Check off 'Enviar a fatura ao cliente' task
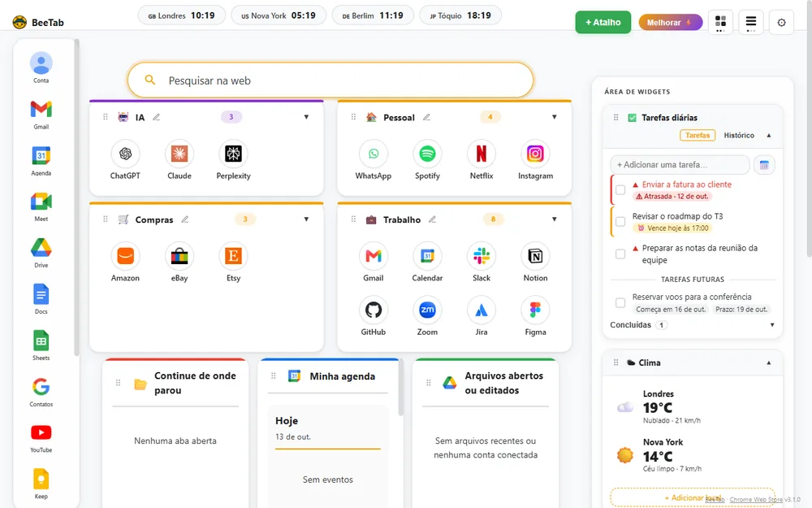This screenshot has width=812, height=508. [620, 190]
